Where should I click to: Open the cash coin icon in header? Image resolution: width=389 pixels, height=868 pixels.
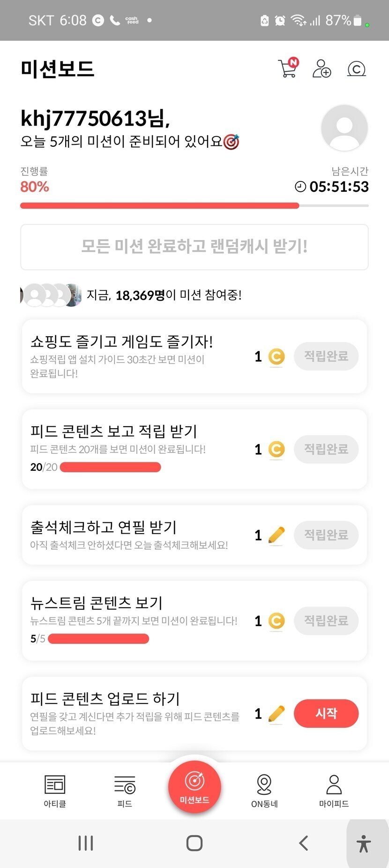pyautogui.click(x=356, y=69)
